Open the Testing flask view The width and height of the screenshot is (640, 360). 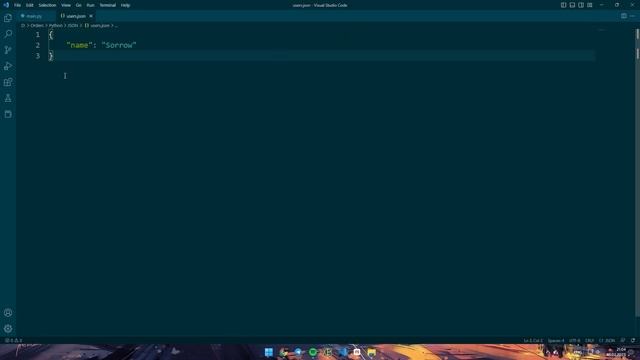(8, 98)
